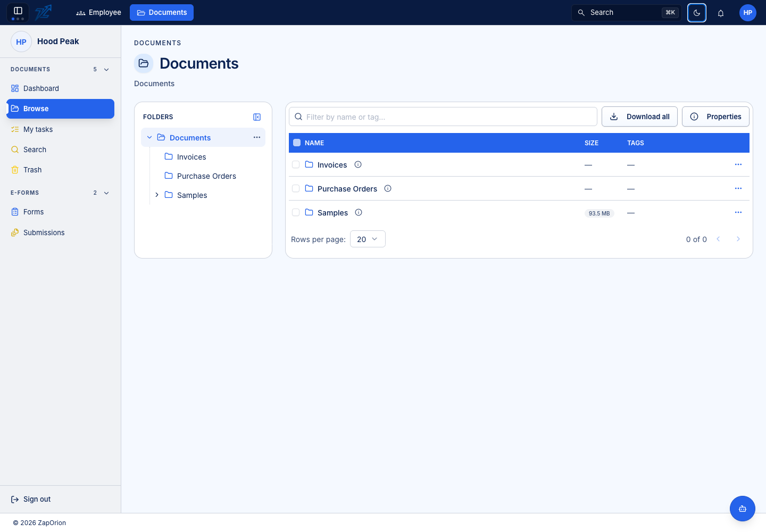The image size is (766, 532).
Task: Check the Invoices row checkbox
Action: pyautogui.click(x=296, y=164)
